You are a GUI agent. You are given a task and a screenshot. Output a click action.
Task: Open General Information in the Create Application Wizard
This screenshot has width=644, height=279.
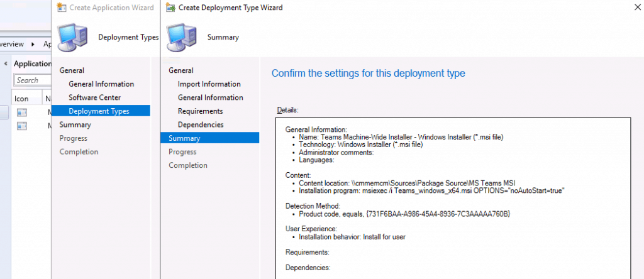pyautogui.click(x=101, y=84)
